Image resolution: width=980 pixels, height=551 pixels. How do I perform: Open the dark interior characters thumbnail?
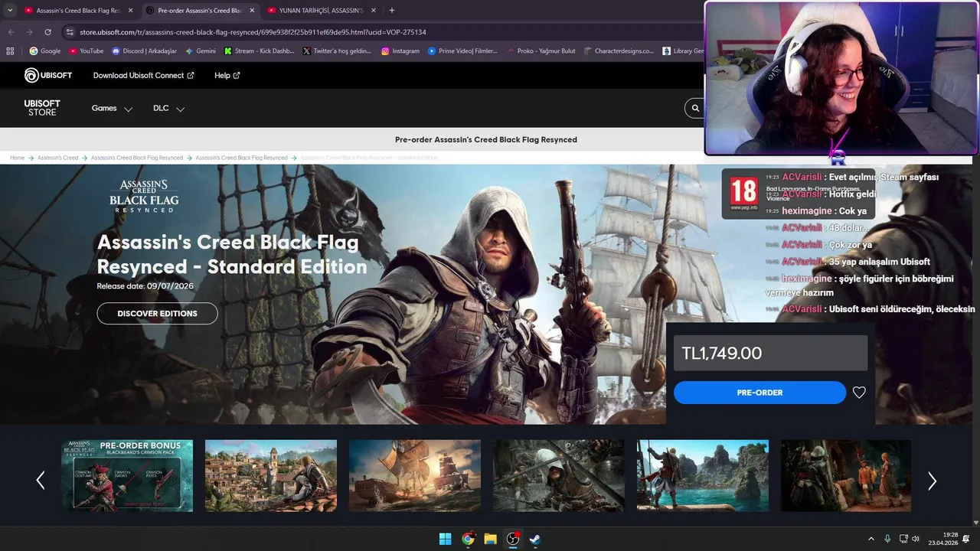pos(846,475)
